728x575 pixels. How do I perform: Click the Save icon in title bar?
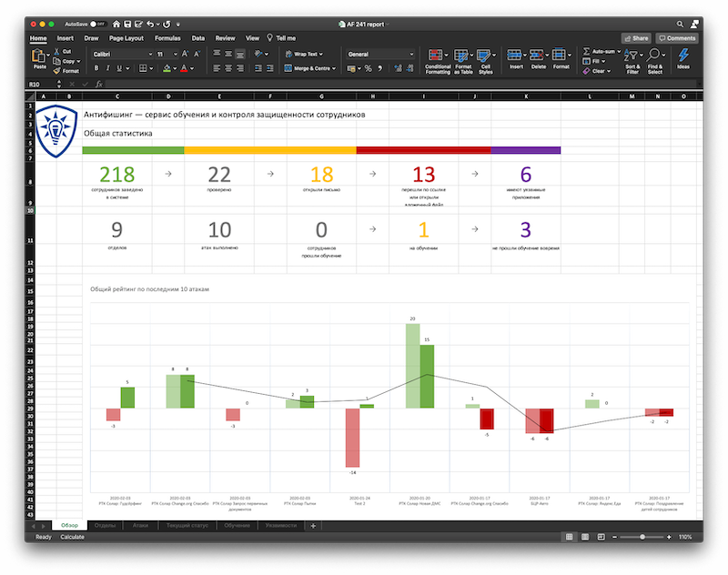tap(126, 23)
